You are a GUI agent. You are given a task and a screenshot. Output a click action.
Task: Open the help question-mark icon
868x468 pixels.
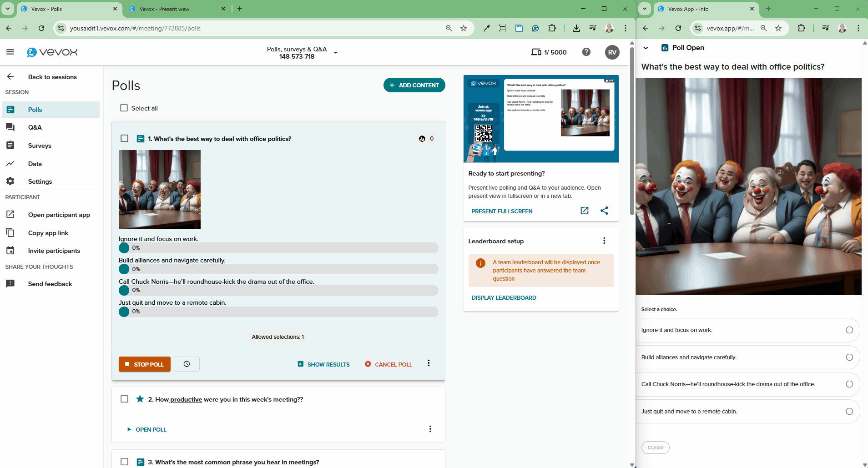586,52
